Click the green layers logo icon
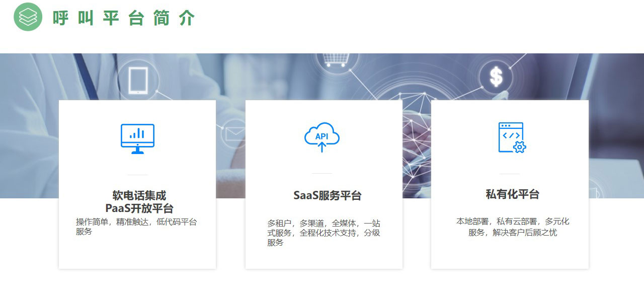 pos(28,17)
